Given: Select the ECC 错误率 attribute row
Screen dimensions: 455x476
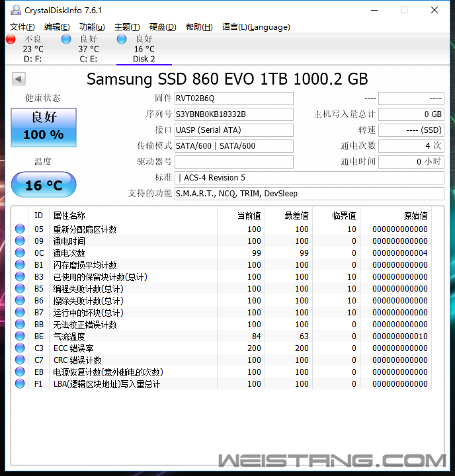Looking at the screenshot, I should 222,348.
